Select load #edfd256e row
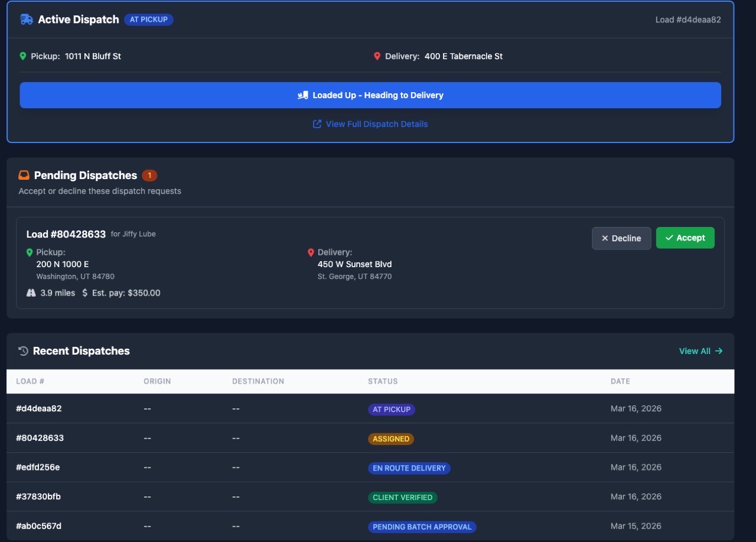Viewport: 756px width, 542px height. pos(370,468)
